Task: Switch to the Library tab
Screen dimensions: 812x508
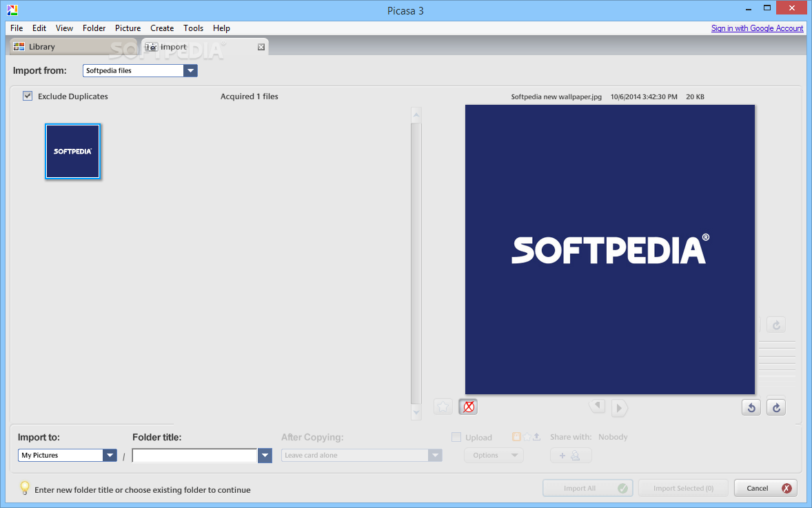Action: (72, 47)
